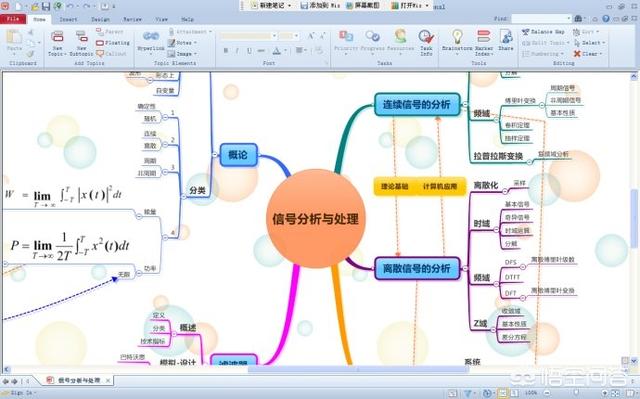The image size is (640, 399).
Task: Expand the Notes dropdown arrow
Action: [195, 42]
